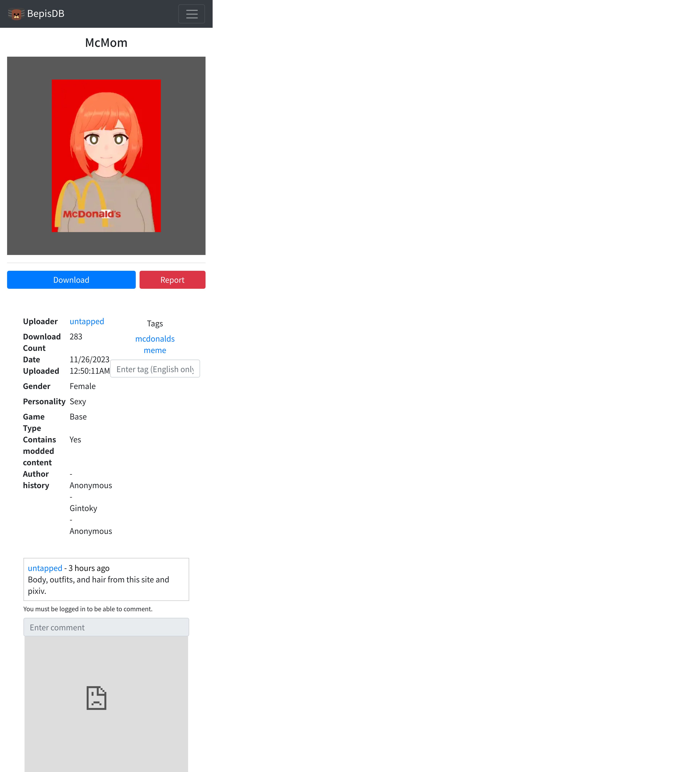This screenshot has width=700, height=772.
Task: Click the Enter comment text field
Action: click(x=106, y=627)
